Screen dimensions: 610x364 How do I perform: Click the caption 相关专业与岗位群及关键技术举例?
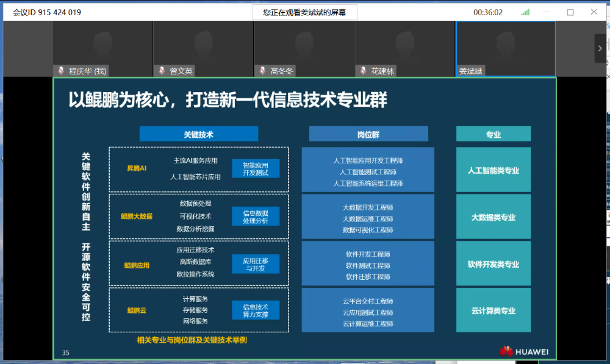[x=192, y=340]
